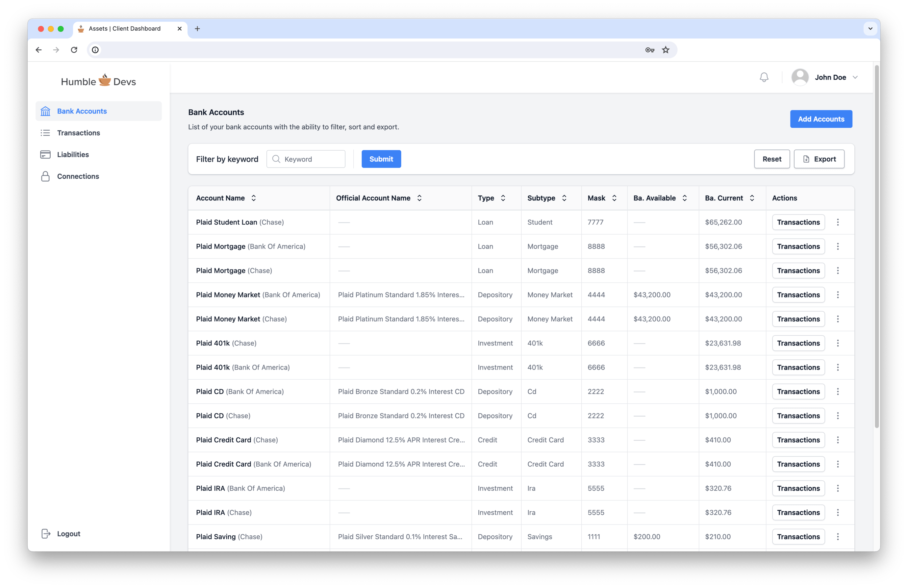The image size is (908, 588).
Task: Open more actions for Plaid Money Market (Chase)
Action: pyautogui.click(x=838, y=319)
